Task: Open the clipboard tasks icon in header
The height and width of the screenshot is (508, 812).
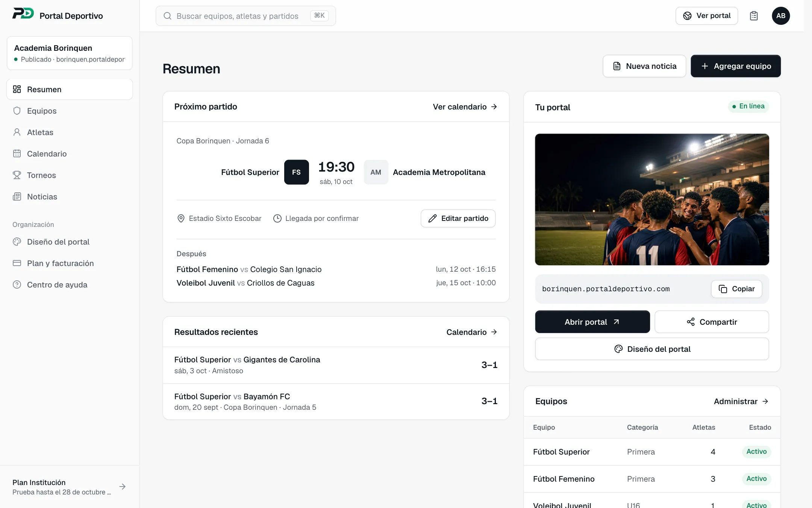Action: [x=754, y=16]
